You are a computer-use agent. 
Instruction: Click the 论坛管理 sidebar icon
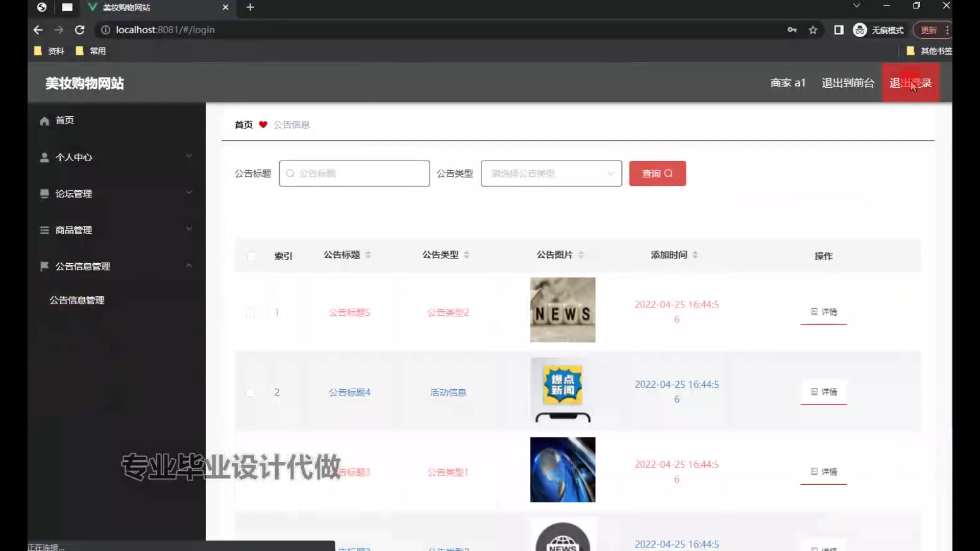coord(44,193)
